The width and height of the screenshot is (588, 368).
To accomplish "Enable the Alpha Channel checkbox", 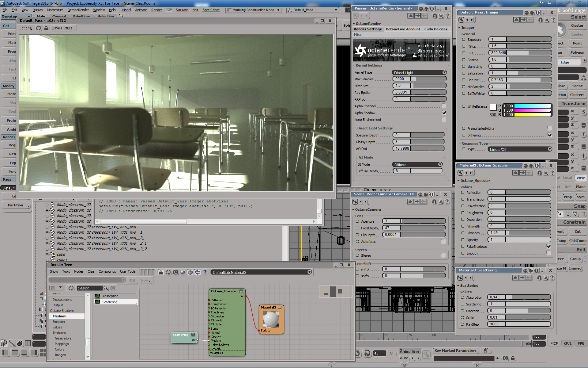I will click(x=444, y=106).
